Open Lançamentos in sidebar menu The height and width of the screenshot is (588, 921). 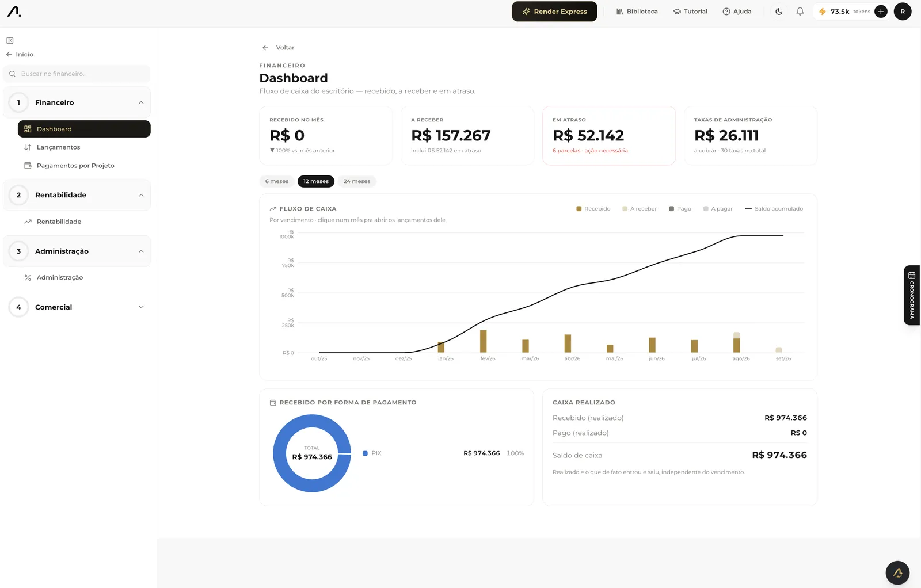pyautogui.click(x=84, y=147)
